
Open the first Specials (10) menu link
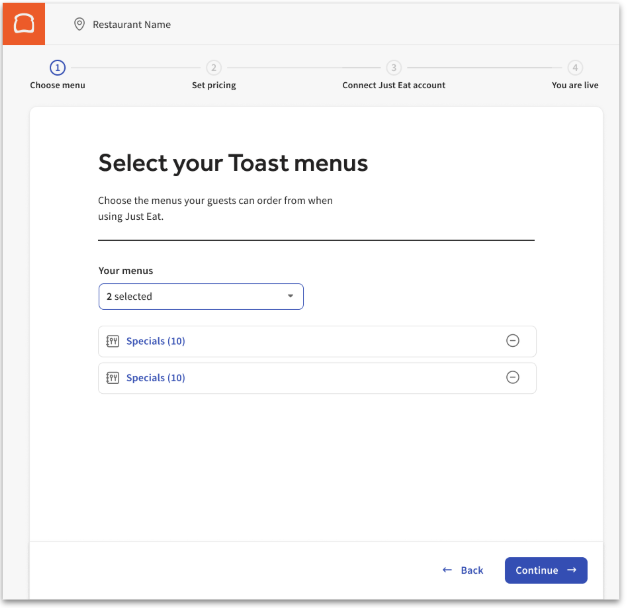point(155,341)
